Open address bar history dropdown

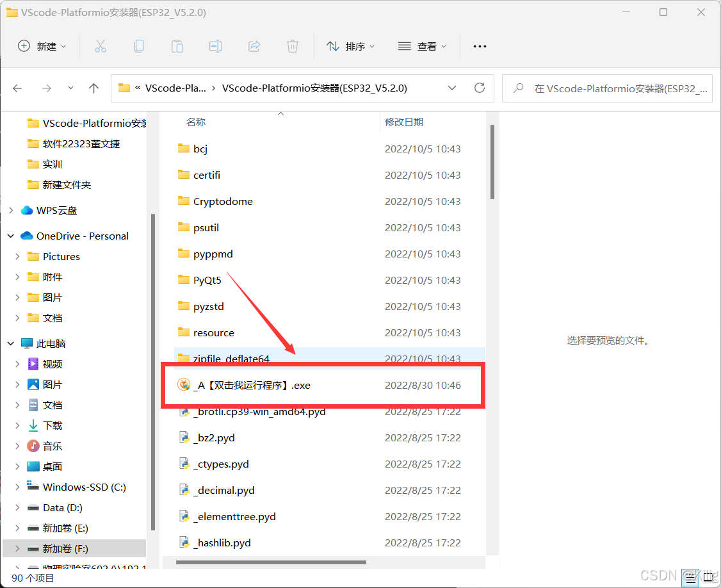pyautogui.click(x=452, y=88)
